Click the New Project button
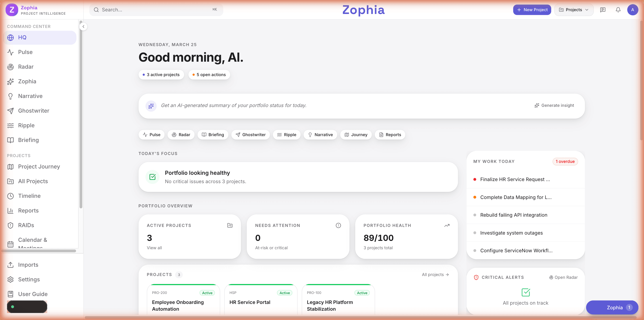The height and width of the screenshot is (320, 644). click(x=532, y=10)
